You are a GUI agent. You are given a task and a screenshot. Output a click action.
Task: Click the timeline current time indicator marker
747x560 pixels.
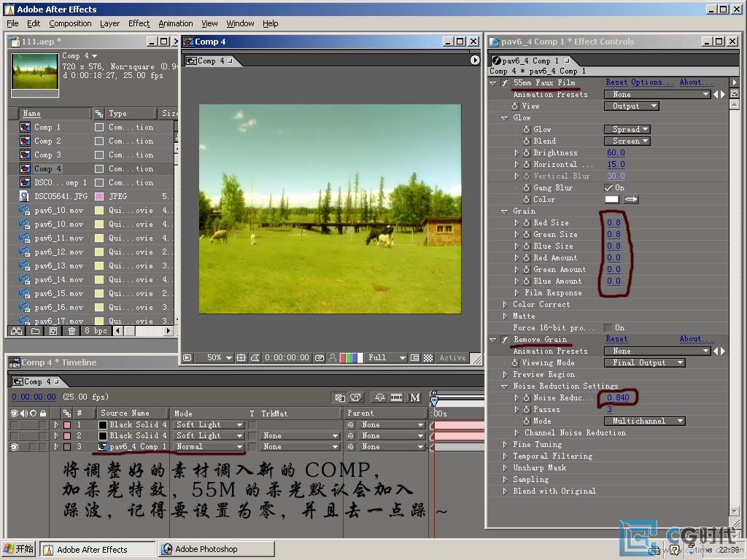(x=434, y=397)
